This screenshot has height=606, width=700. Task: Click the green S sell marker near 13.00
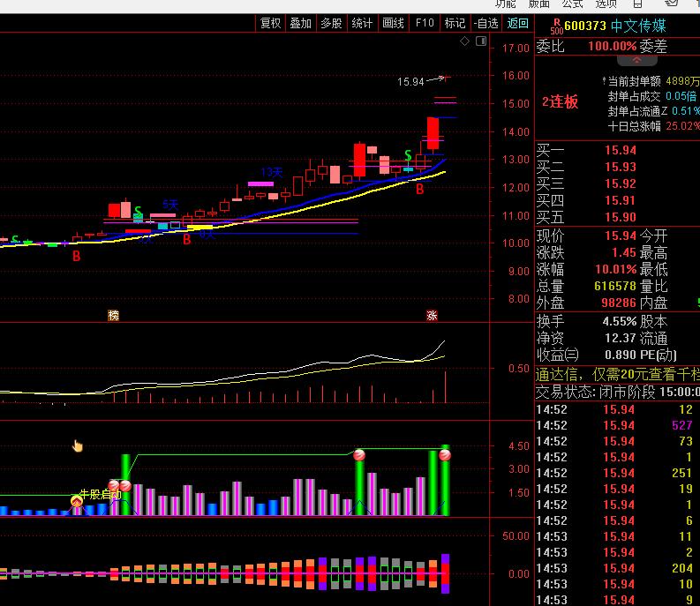[x=408, y=156]
